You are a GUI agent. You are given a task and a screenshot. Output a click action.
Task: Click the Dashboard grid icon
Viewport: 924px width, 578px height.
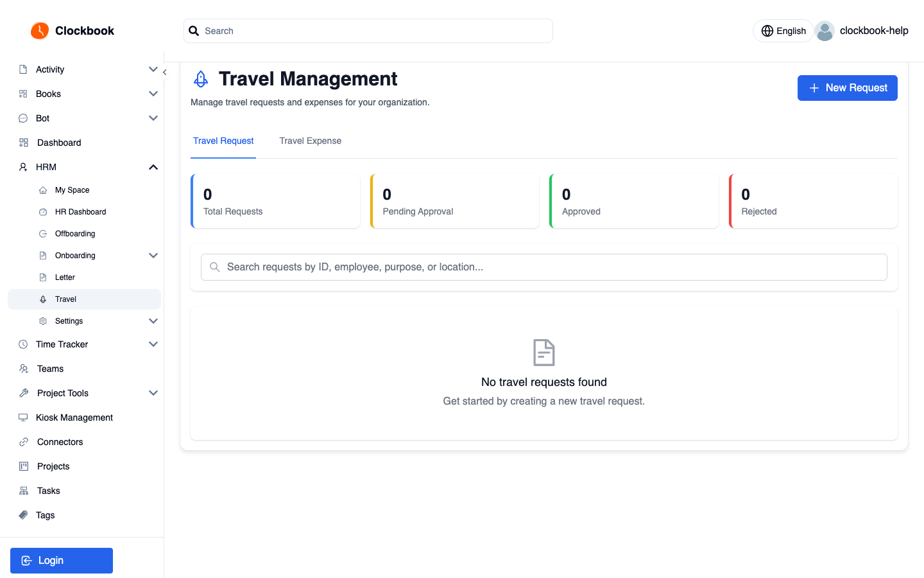point(24,143)
